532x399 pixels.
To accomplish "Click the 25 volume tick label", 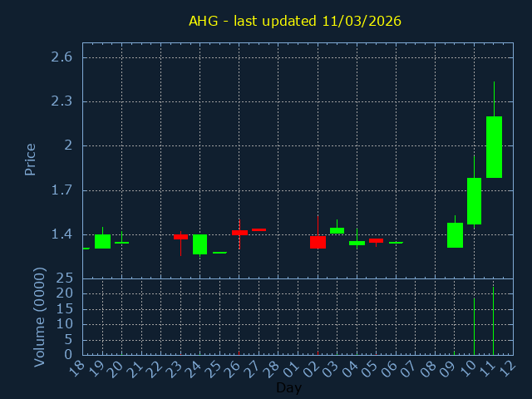I will 65,278.
